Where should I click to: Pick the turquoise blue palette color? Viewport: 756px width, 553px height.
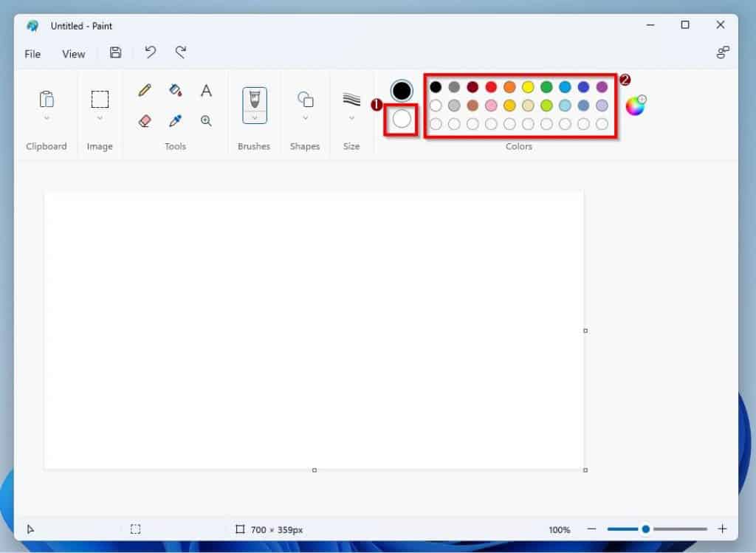pos(565,87)
